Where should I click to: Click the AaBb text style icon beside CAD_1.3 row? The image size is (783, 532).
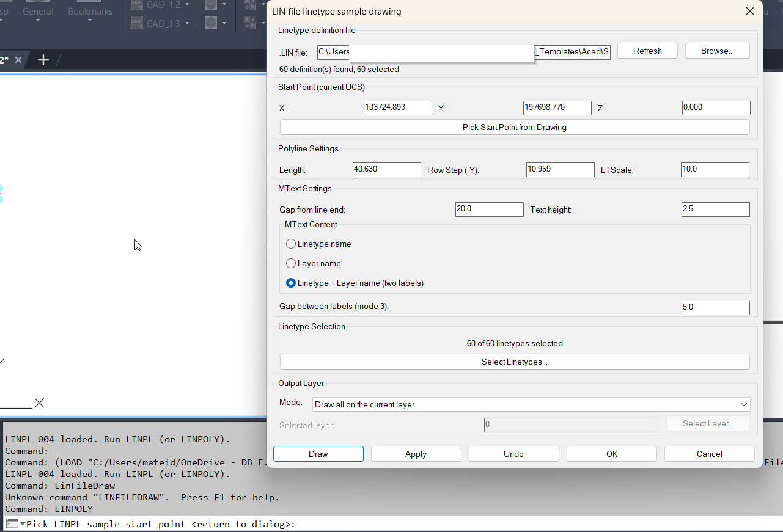[250, 23]
